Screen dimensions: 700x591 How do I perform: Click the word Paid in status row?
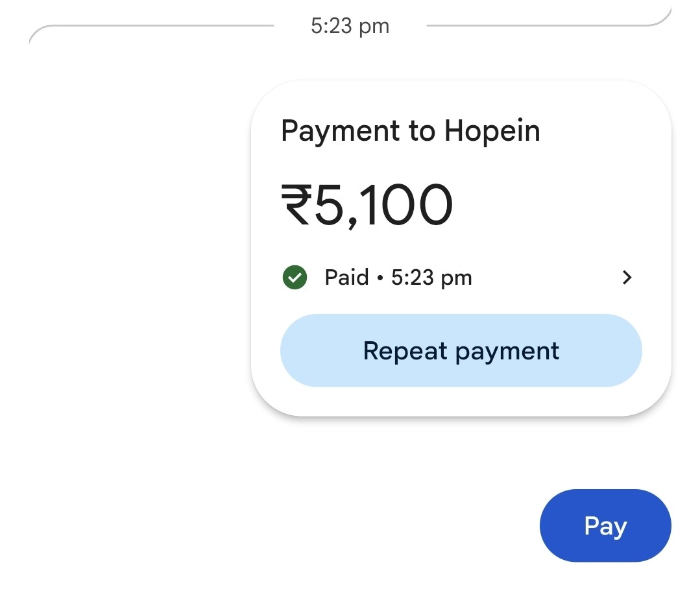(347, 277)
